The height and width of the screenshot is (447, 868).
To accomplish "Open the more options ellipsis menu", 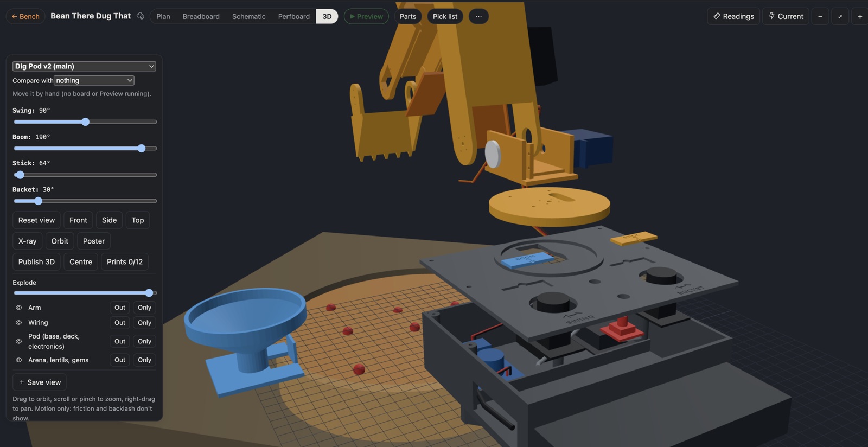I will point(478,16).
